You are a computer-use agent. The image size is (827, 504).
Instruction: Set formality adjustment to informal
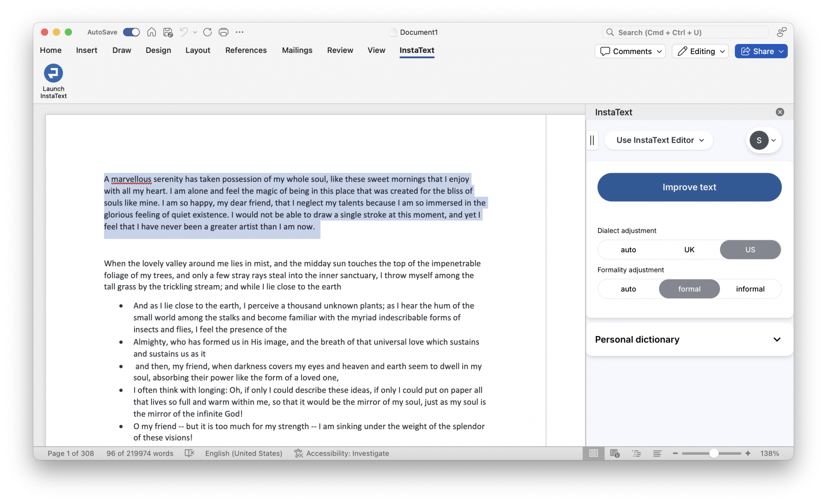[x=750, y=289]
